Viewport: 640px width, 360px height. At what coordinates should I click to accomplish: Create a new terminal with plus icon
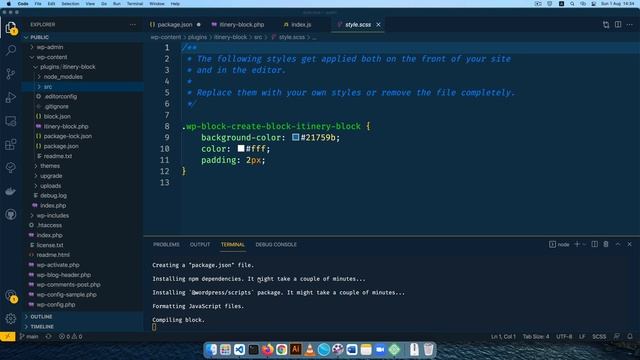click(x=577, y=244)
